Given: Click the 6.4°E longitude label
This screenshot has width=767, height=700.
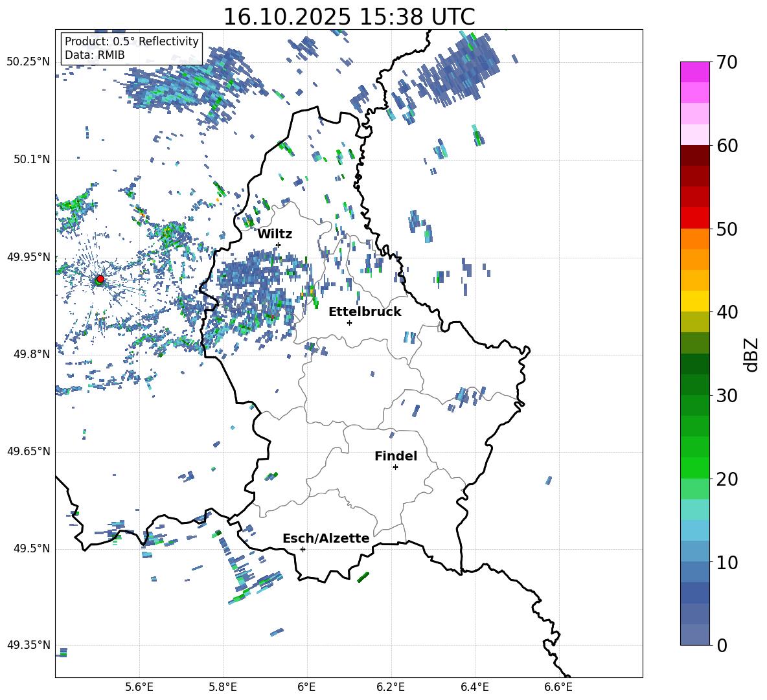Looking at the screenshot, I should (475, 687).
